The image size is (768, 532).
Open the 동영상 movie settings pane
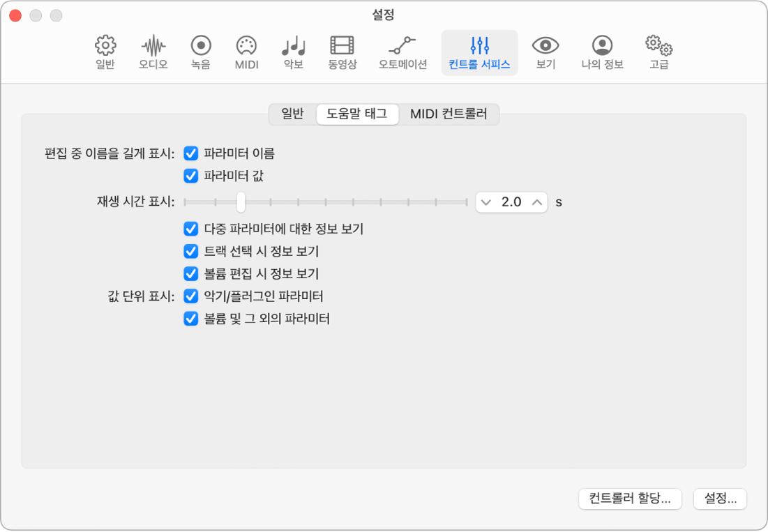[x=342, y=52]
